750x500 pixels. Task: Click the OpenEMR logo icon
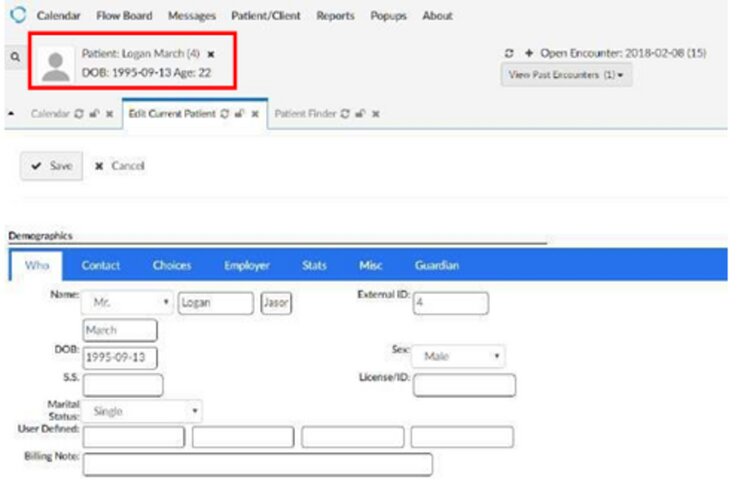coord(17,16)
